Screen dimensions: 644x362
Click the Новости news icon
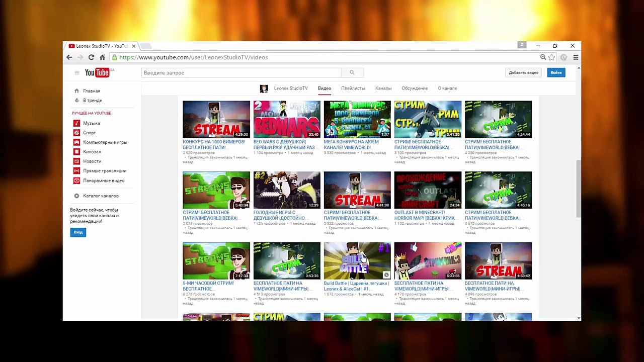click(76, 161)
